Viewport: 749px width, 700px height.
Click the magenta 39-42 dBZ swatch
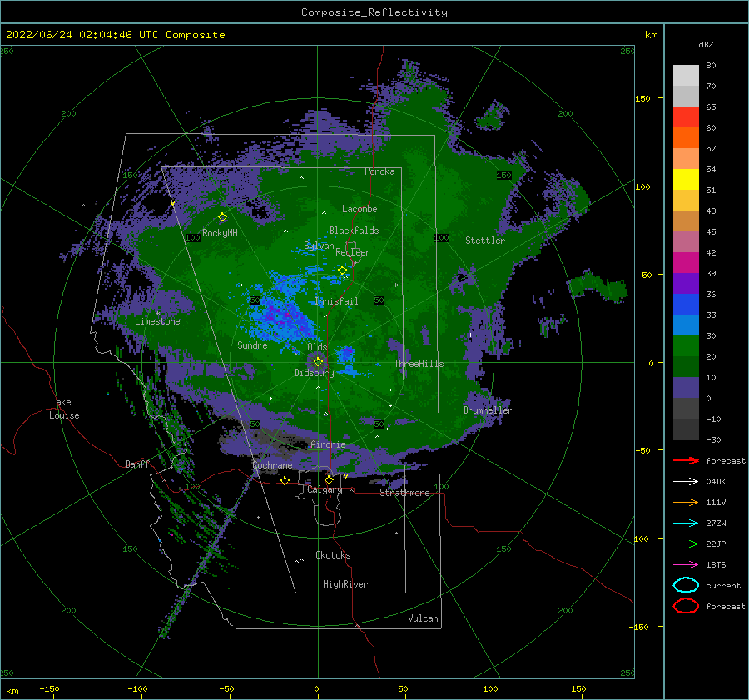tap(686, 263)
